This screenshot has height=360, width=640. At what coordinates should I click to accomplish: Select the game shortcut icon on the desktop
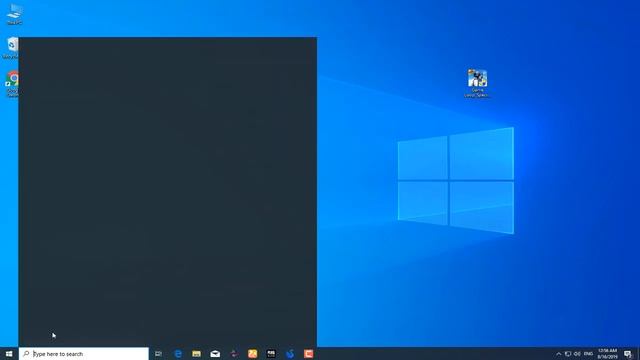tap(477, 83)
